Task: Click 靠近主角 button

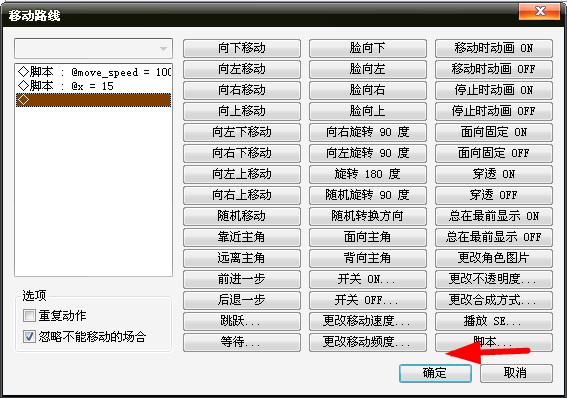Action: (242, 237)
